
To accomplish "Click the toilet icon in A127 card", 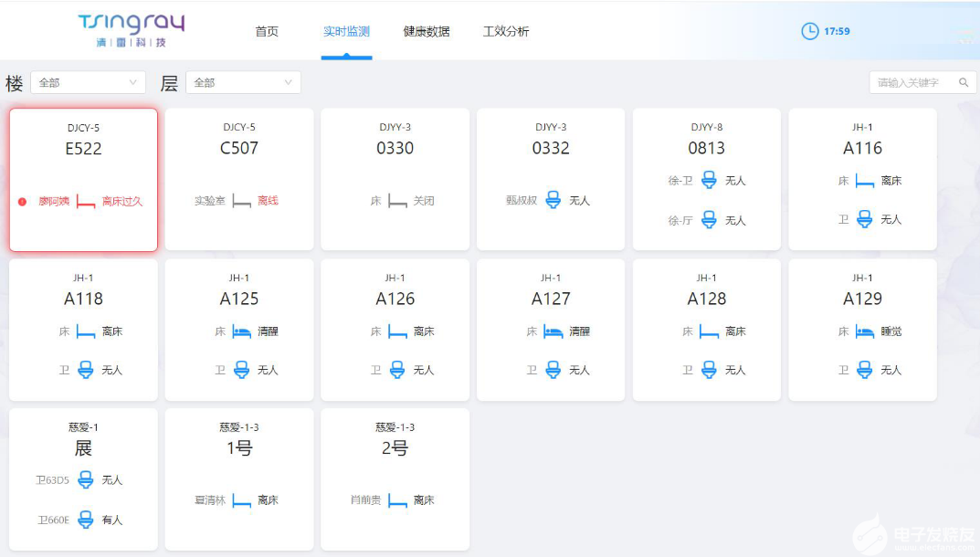I will click(553, 370).
